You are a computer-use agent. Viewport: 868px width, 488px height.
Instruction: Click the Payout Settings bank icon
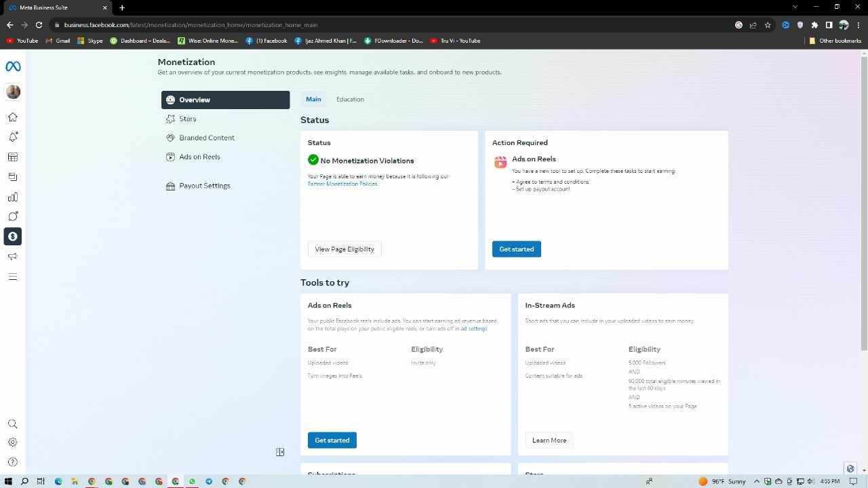(170, 186)
